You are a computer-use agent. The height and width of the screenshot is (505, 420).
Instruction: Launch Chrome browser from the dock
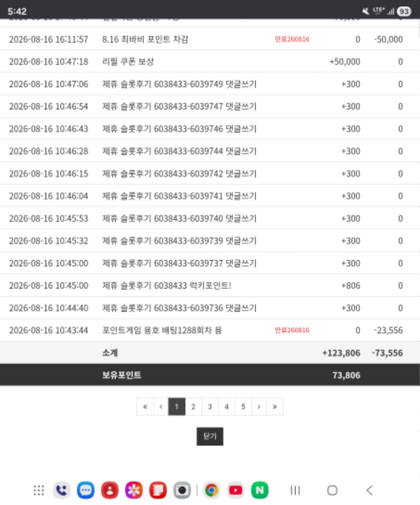212,490
